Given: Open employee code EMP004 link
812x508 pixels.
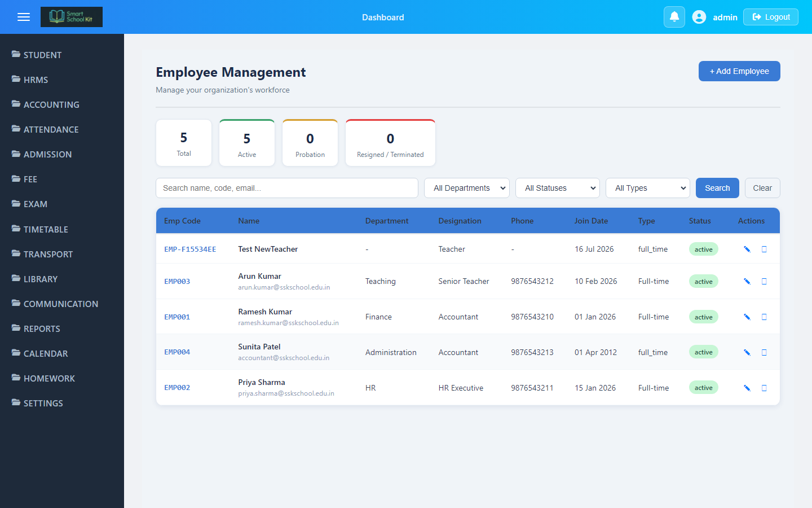Looking at the screenshot, I should tap(177, 352).
